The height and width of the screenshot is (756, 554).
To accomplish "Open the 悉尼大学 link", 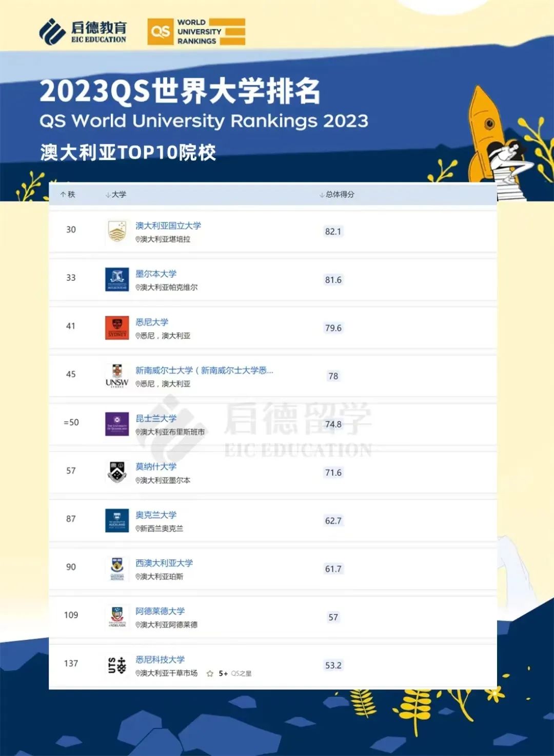I will 152,322.
